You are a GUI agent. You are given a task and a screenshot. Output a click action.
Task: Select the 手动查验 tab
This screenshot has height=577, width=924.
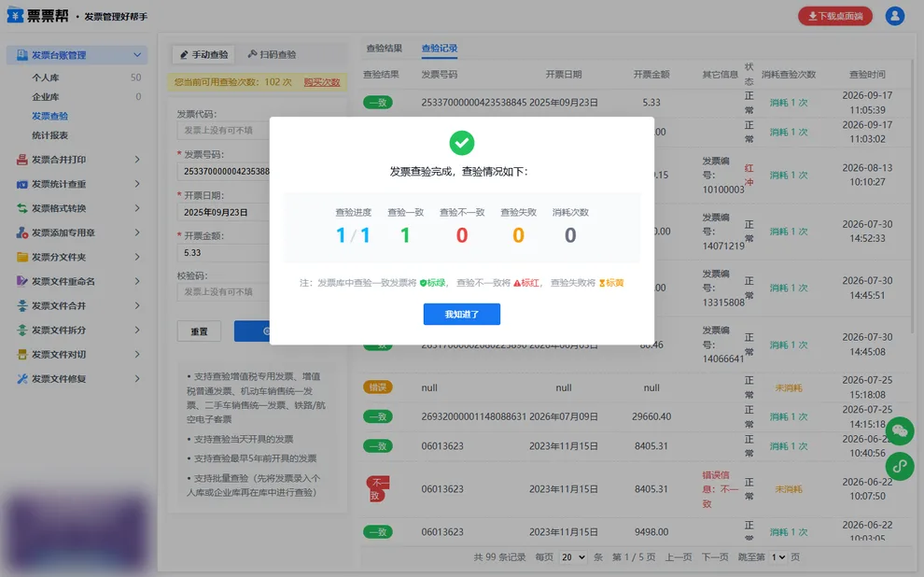[x=203, y=55]
